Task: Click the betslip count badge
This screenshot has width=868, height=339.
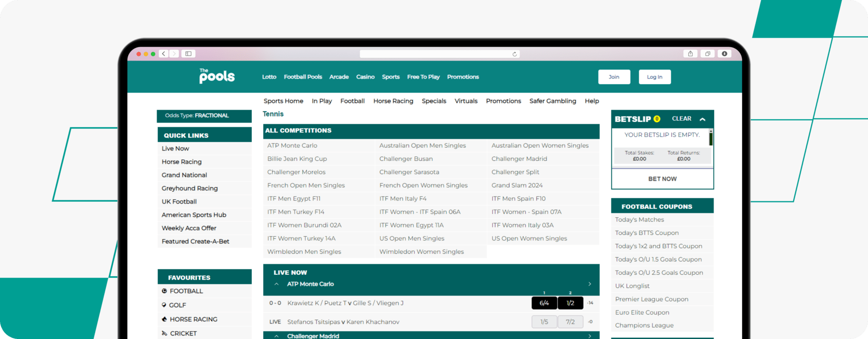Action: pos(657,119)
